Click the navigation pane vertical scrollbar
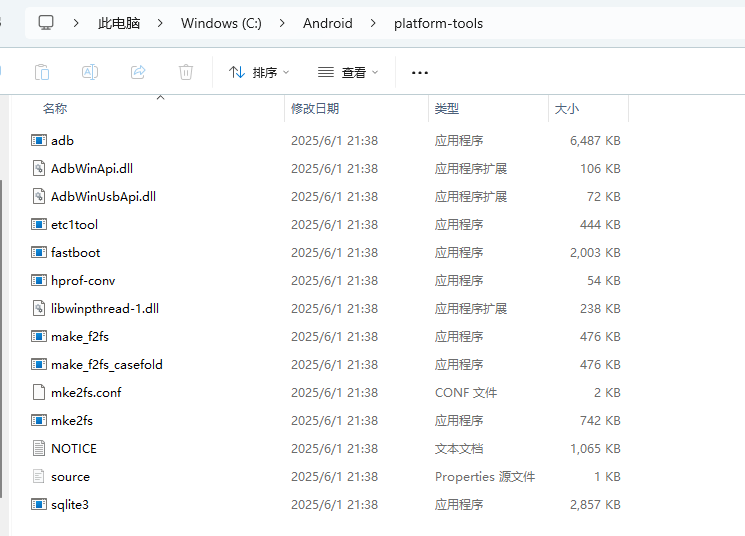This screenshot has width=745, height=536. [x=1, y=338]
